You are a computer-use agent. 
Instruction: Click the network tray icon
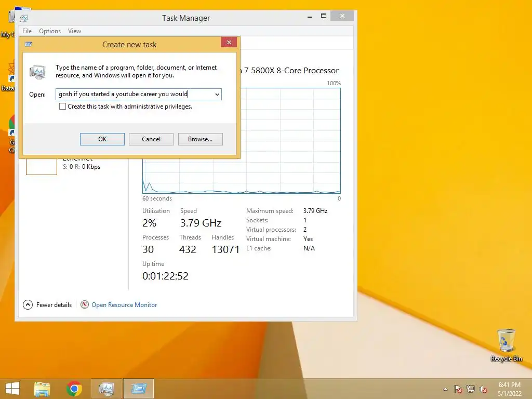coord(471,389)
